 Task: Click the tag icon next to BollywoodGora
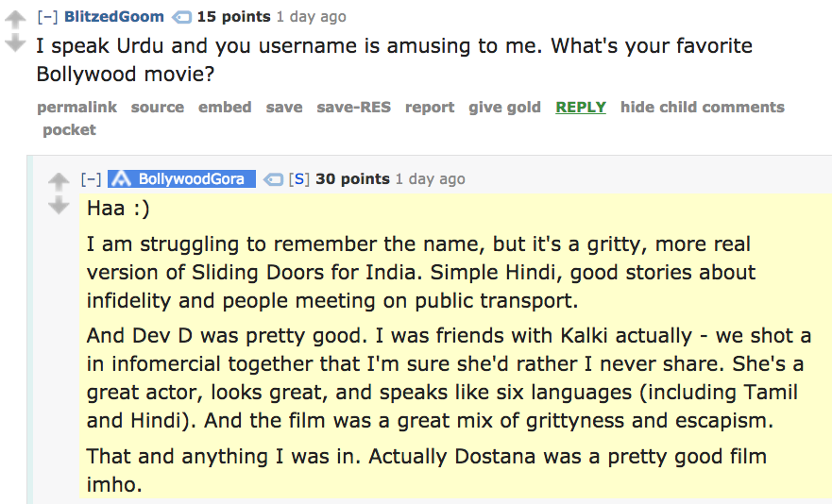273,179
